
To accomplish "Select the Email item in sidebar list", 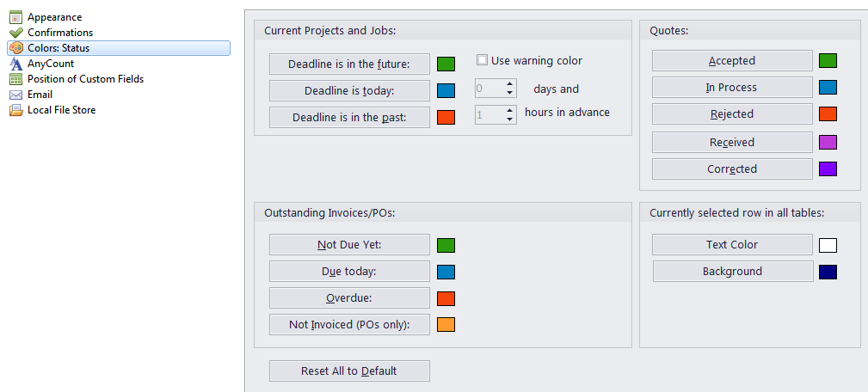I will pyautogui.click(x=40, y=95).
